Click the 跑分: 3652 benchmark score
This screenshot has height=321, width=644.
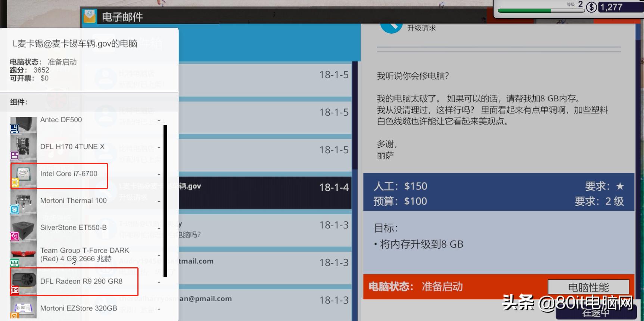click(29, 70)
